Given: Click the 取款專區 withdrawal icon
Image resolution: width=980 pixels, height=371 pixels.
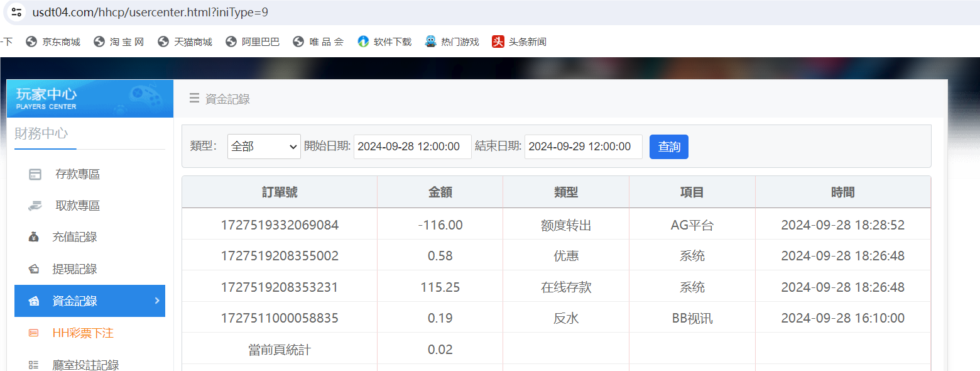Looking at the screenshot, I should 35,205.
